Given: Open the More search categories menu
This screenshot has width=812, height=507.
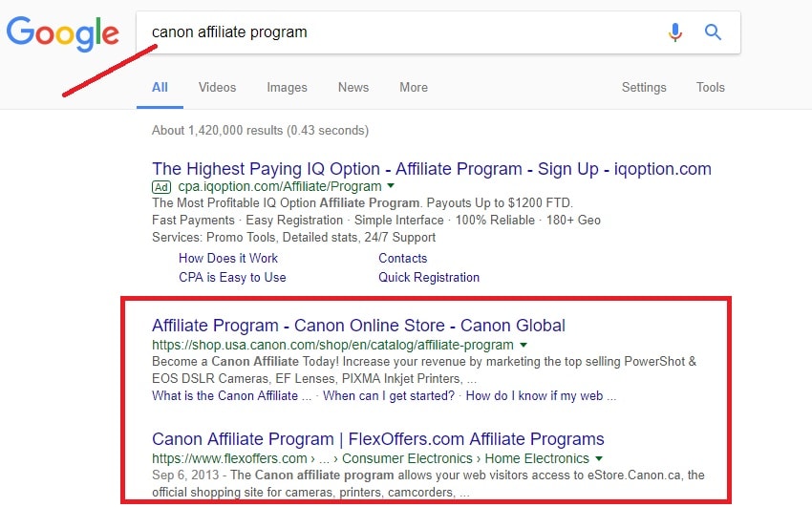Looking at the screenshot, I should tap(414, 88).
